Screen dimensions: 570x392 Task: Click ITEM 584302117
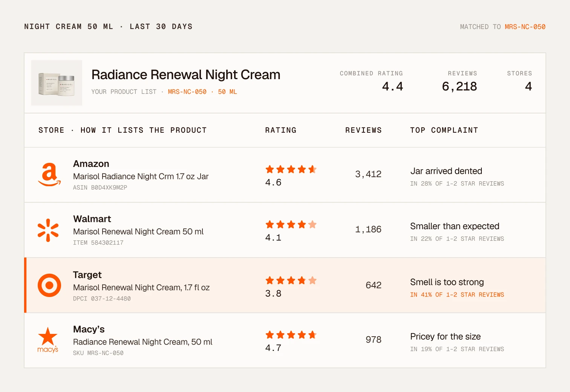(98, 243)
